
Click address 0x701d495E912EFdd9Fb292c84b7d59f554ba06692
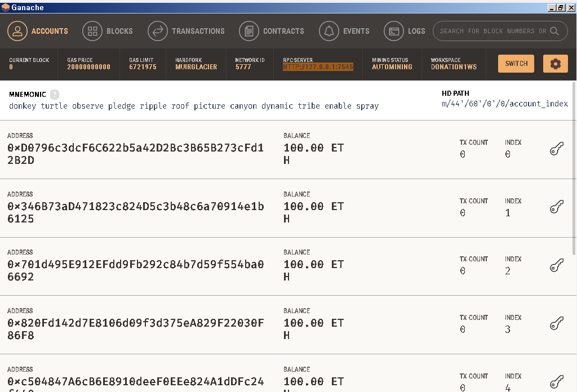(x=135, y=271)
